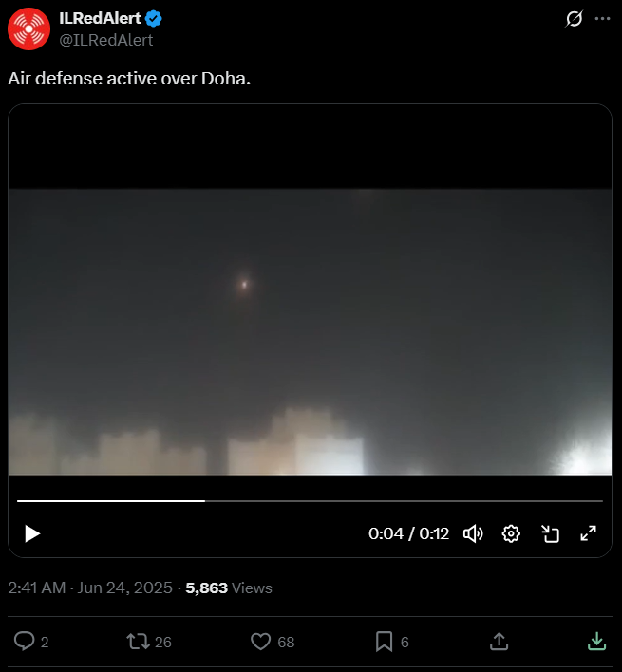Click the video frame showing the night sky
Image resolution: width=622 pixels, height=672 pixels.
tap(310, 331)
